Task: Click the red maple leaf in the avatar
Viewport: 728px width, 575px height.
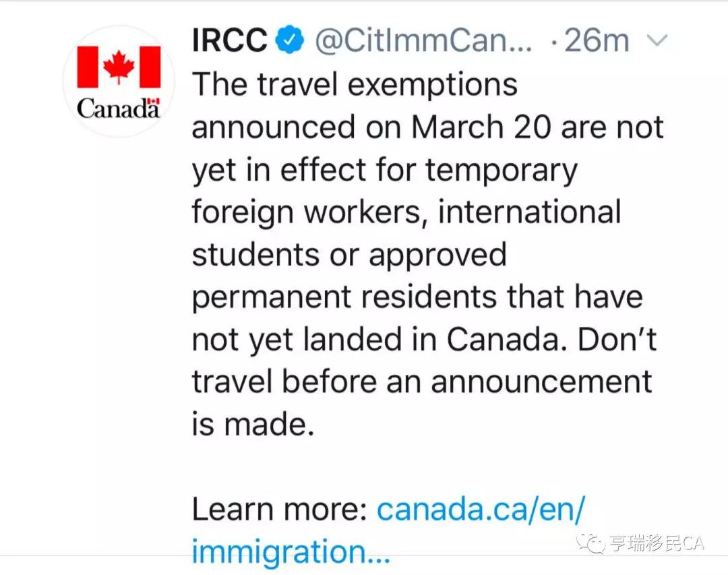Action: tap(119, 67)
